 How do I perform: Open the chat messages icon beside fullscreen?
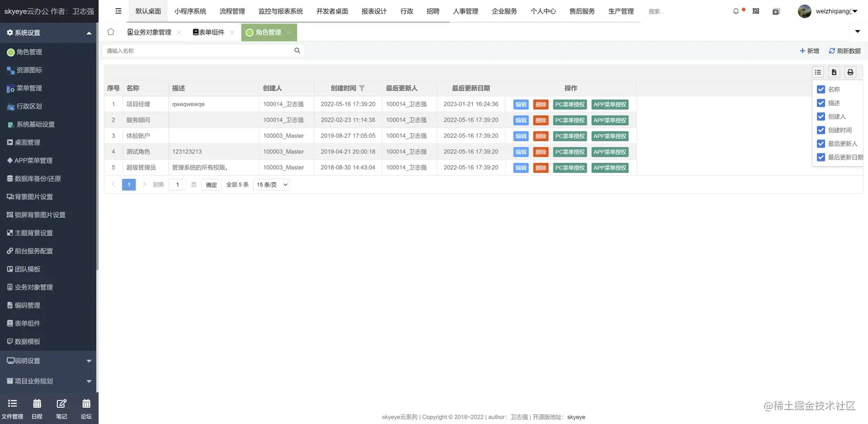click(x=776, y=11)
